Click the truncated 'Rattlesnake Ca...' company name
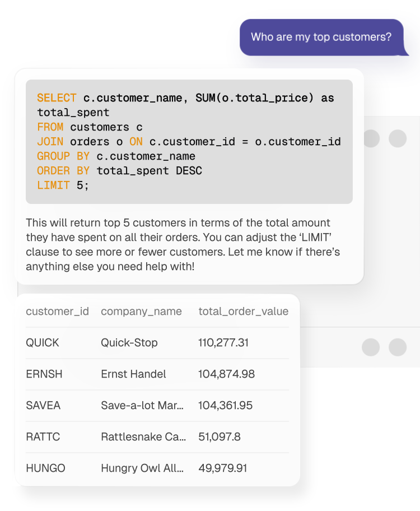Viewport: 420px width, 511px height. pos(143,437)
